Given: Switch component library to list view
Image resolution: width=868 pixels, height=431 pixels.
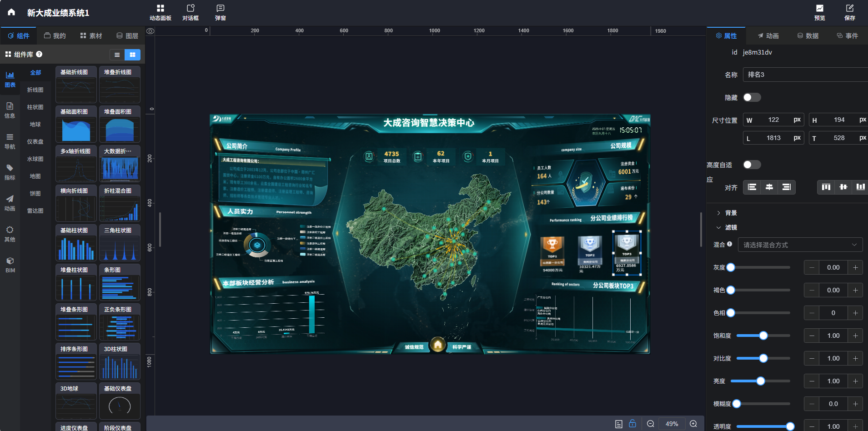Looking at the screenshot, I should pyautogui.click(x=117, y=55).
